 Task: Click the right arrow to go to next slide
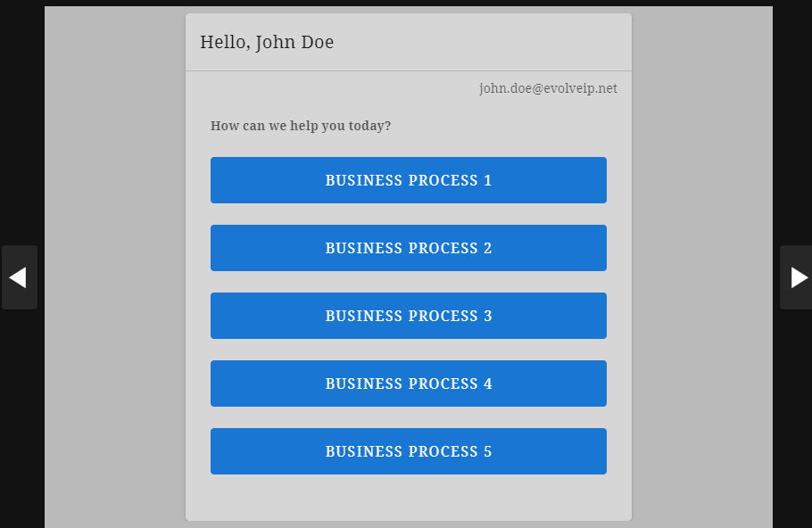tap(796, 277)
